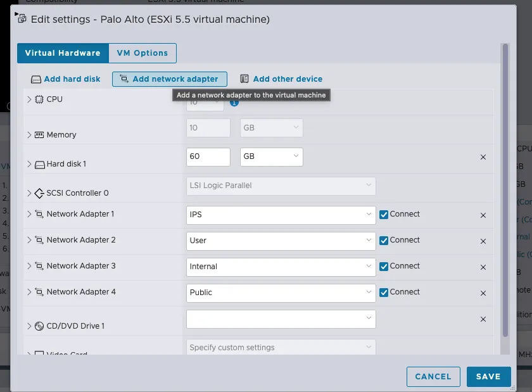Click the Cancel button
This screenshot has height=392, width=532.
[x=433, y=376]
